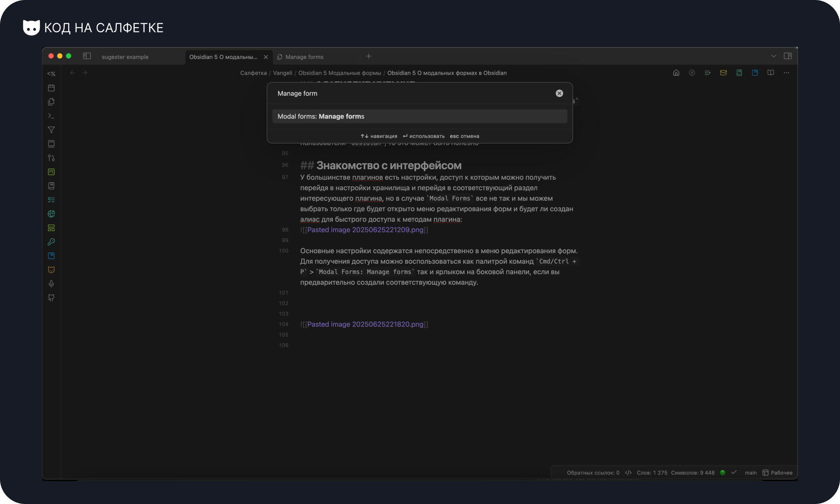Switch to the sugester example tab
Viewport: 840px width, 504px height.
125,57
